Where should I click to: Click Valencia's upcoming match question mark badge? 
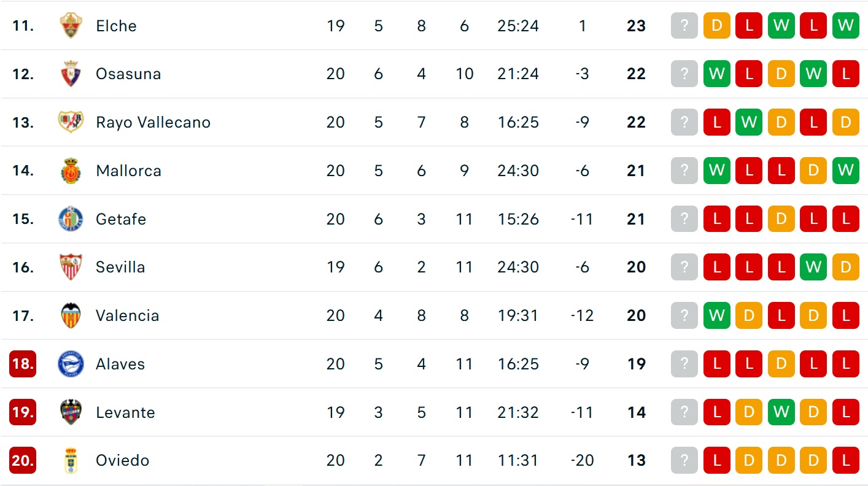coord(684,315)
